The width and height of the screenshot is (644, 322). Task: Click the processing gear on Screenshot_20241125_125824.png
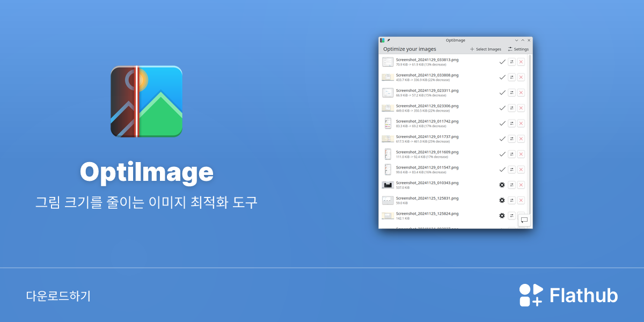502,216
